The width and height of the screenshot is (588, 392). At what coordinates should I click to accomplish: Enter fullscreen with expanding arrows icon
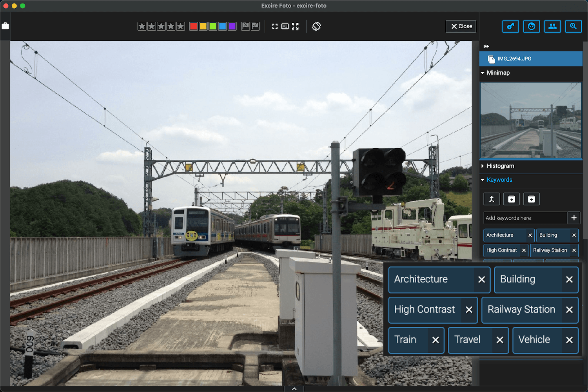click(x=295, y=26)
